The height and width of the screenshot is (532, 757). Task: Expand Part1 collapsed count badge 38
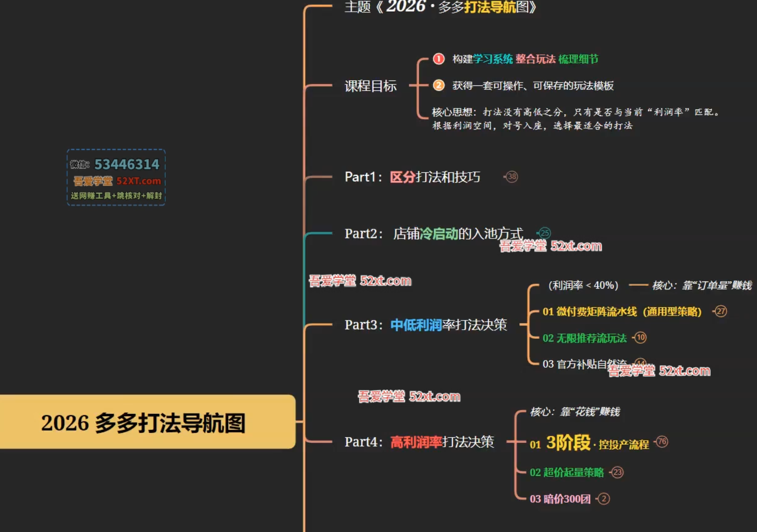[512, 177]
